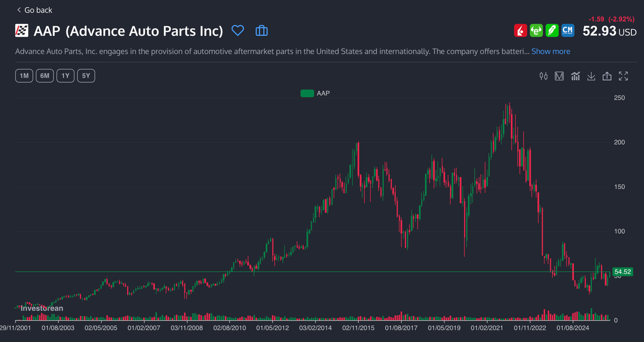Click the 03/11/2008 date label
The height and width of the screenshot is (342, 644).
pos(187,328)
